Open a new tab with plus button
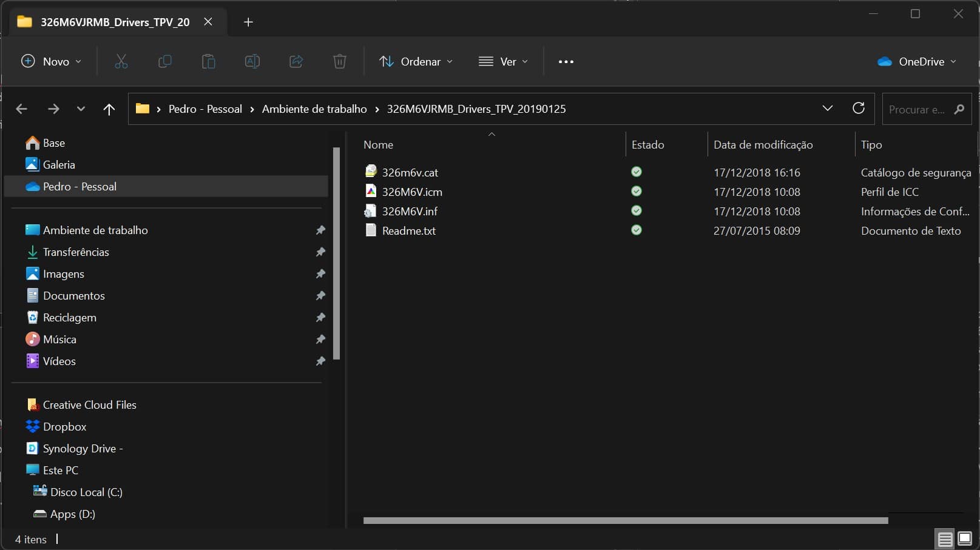This screenshot has height=550, width=980. 248,22
